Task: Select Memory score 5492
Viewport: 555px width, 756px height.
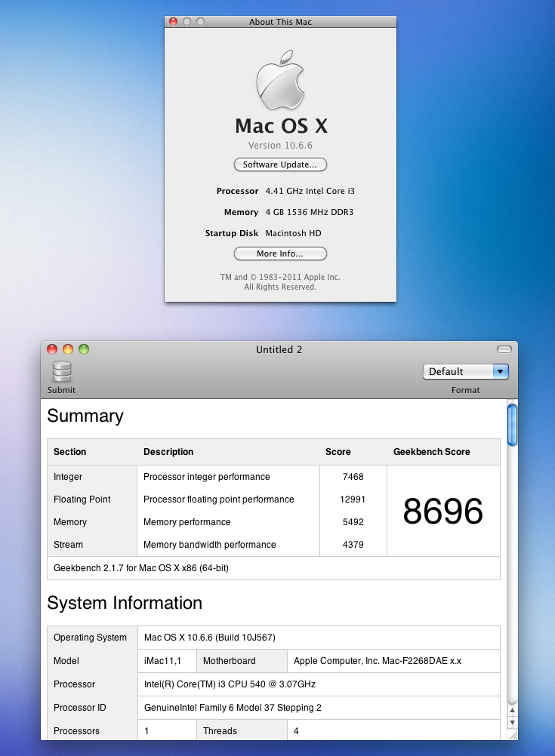Action: pyautogui.click(x=353, y=522)
